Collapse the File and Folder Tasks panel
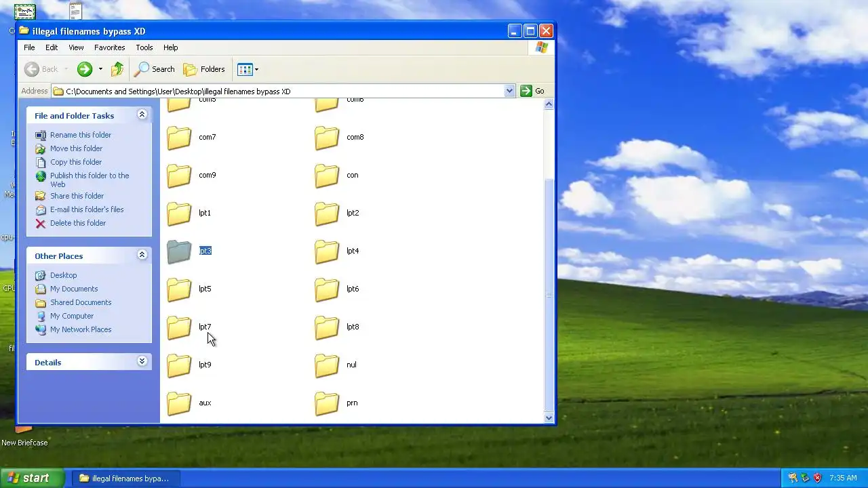The image size is (868, 488). 142,115
